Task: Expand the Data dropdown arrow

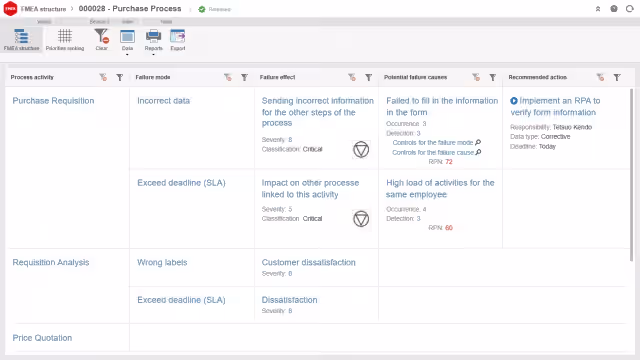Action: click(x=127, y=54)
